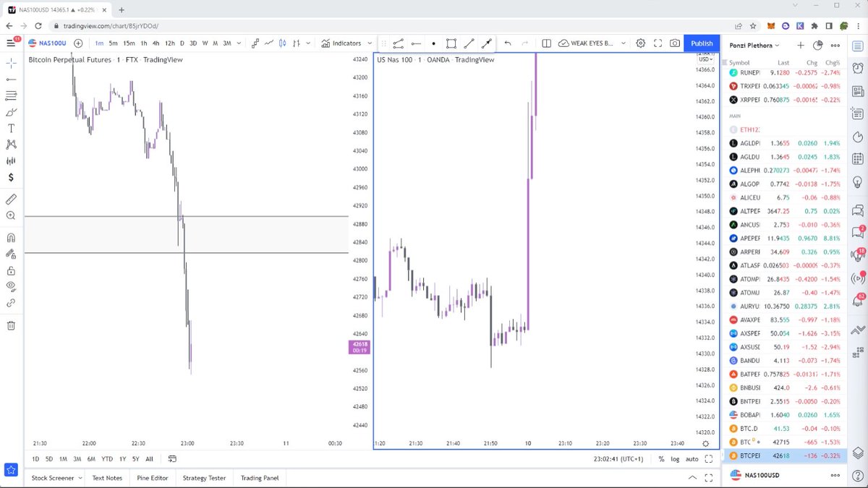The image size is (868, 488).
Task: Open the object tree layers icon
Action: [x=858, y=453]
